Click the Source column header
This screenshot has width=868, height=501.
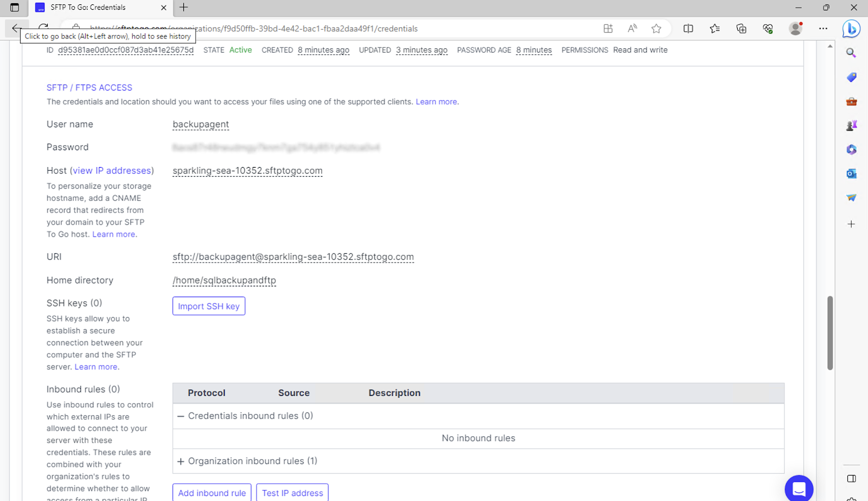pyautogui.click(x=294, y=393)
